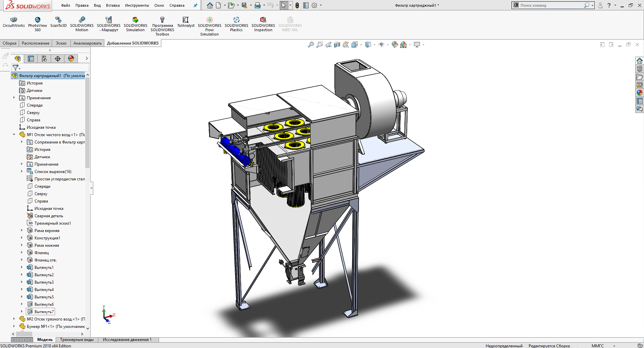This screenshot has width=644, height=348.
Task: Collapse the №1 Отсек чистого возд. component
Action: point(14,134)
